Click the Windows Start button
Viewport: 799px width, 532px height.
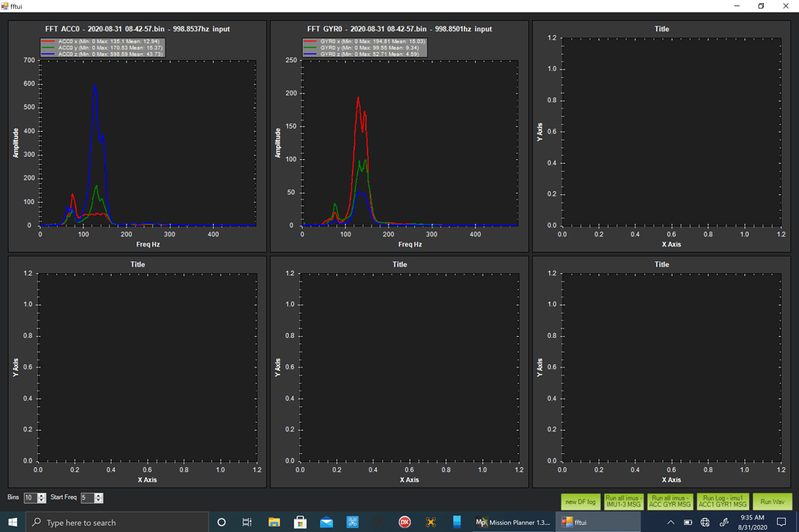pyautogui.click(x=12, y=522)
